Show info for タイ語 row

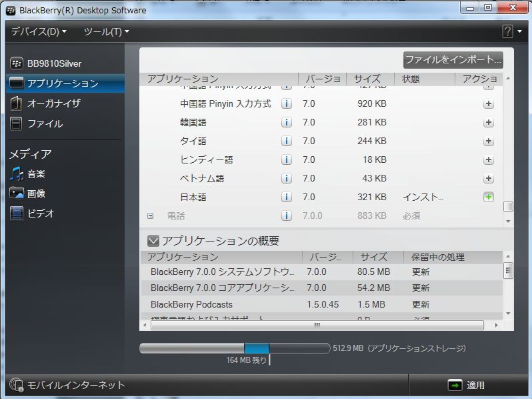[287, 141]
